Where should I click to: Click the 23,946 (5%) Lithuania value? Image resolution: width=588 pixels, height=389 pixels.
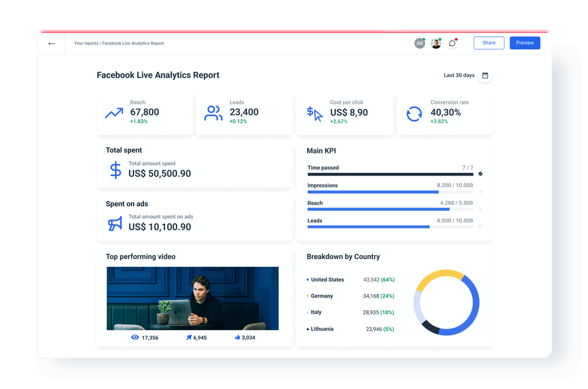[380, 329]
